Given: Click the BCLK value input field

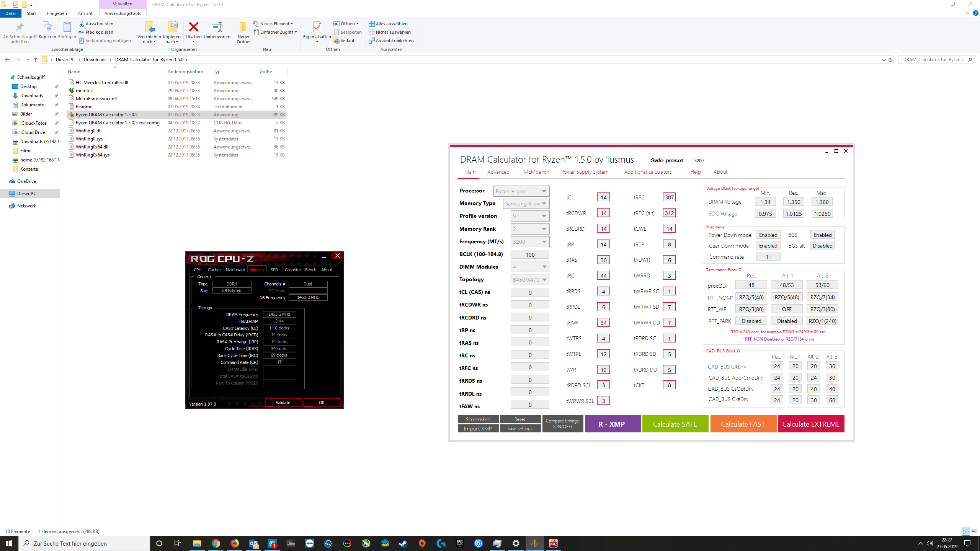Looking at the screenshot, I should [530, 255].
